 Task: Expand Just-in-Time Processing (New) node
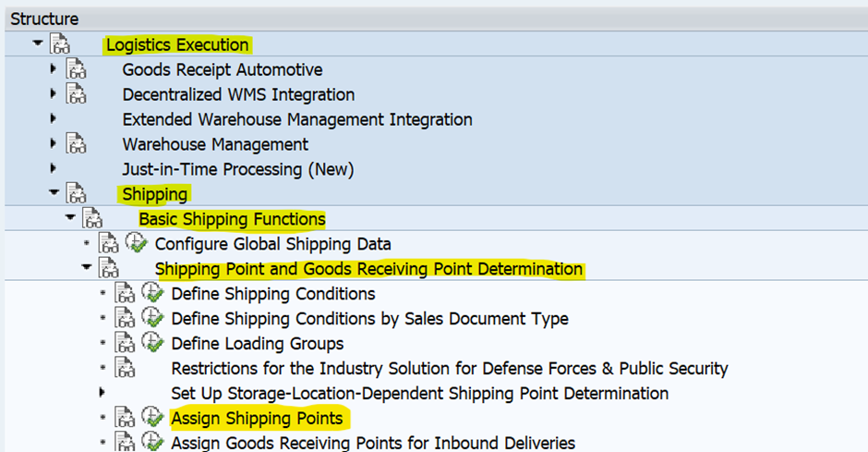[x=54, y=168]
